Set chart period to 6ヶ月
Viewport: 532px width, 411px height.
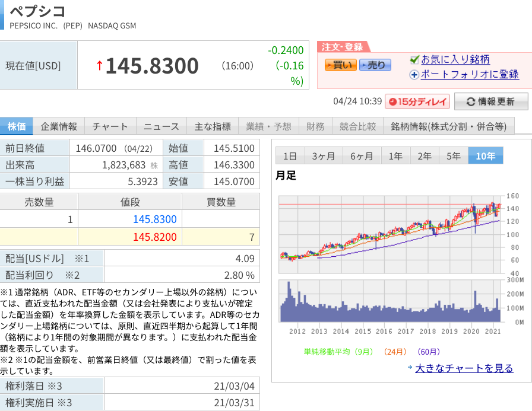tap(362, 156)
